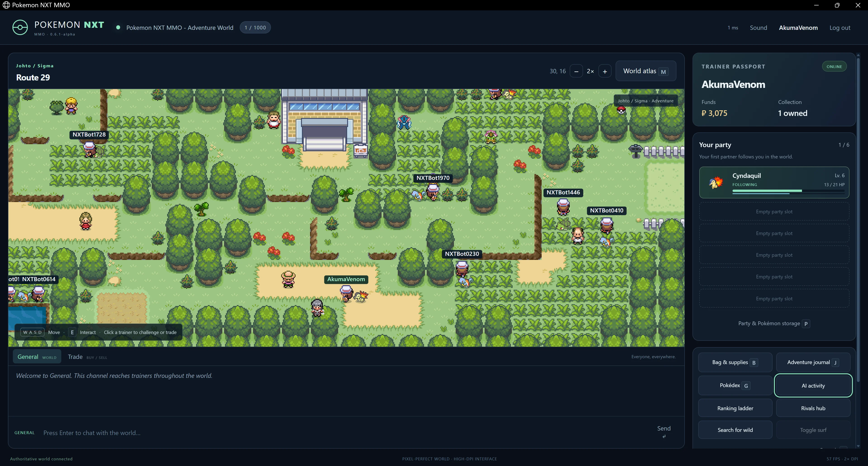The width and height of the screenshot is (868, 466).
Task: Restore down the application window
Action: 837,5
